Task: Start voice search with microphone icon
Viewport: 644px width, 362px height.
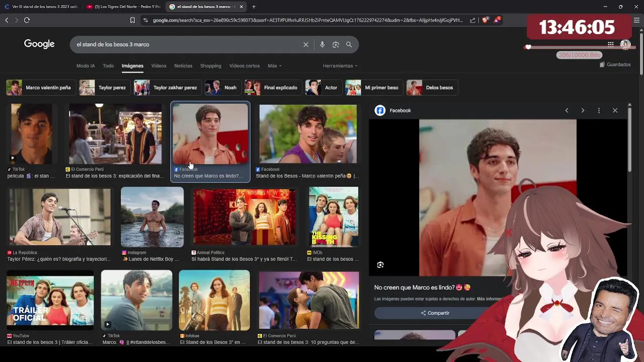Action: [x=322, y=44]
